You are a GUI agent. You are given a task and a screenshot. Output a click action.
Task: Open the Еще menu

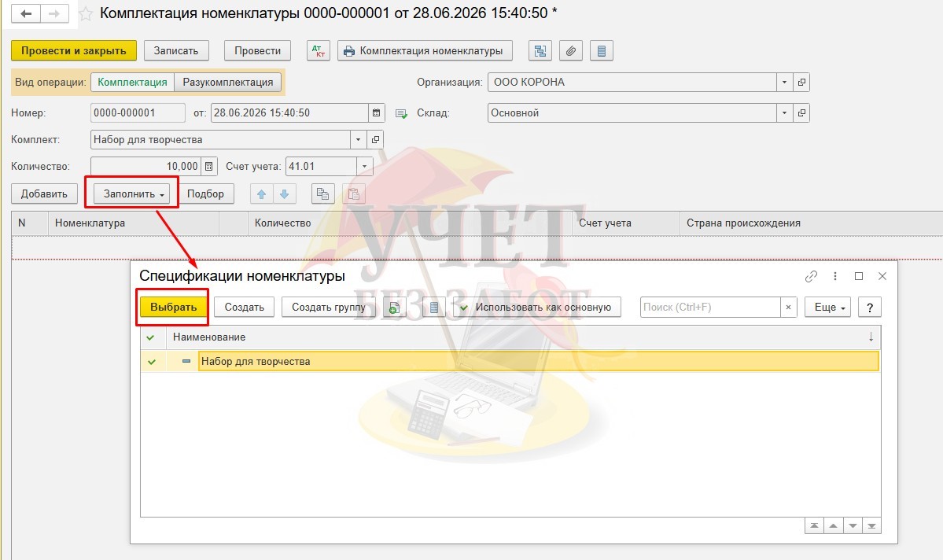pos(827,307)
